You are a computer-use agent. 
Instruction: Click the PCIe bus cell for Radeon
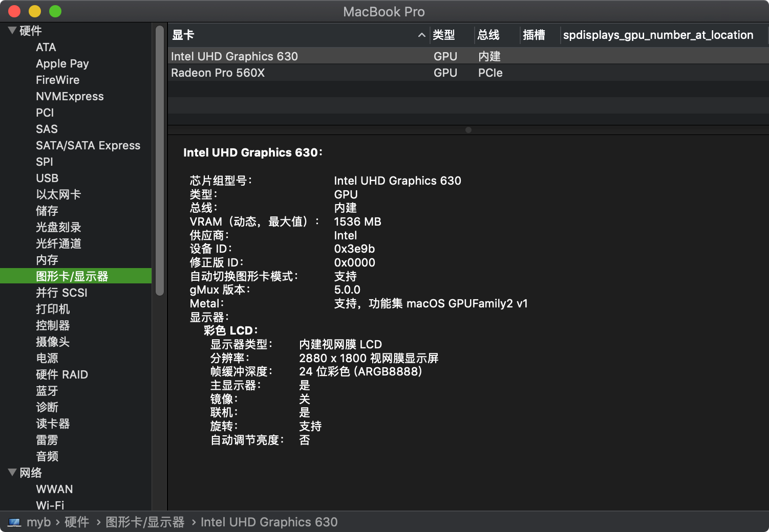[490, 73]
